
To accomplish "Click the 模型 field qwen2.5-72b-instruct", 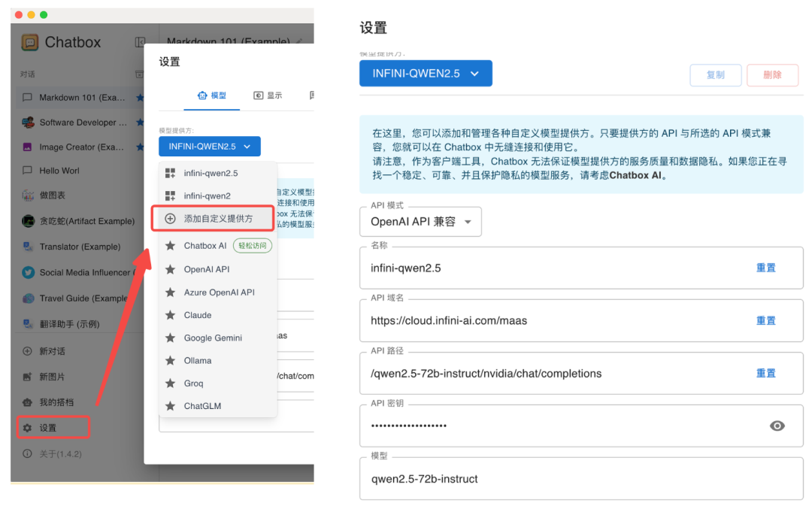I will (x=581, y=479).
